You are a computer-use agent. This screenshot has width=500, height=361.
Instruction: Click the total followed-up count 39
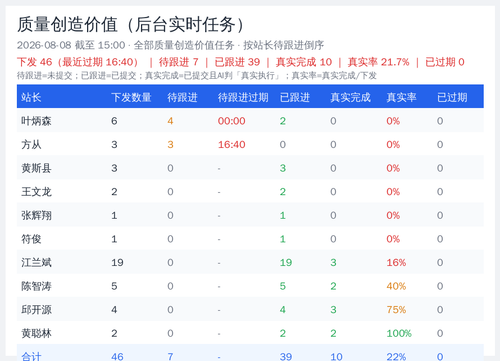click(286, 357)
